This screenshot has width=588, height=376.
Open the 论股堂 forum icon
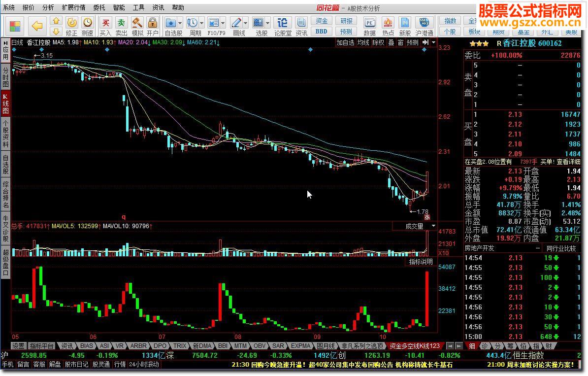pos(282,23)
